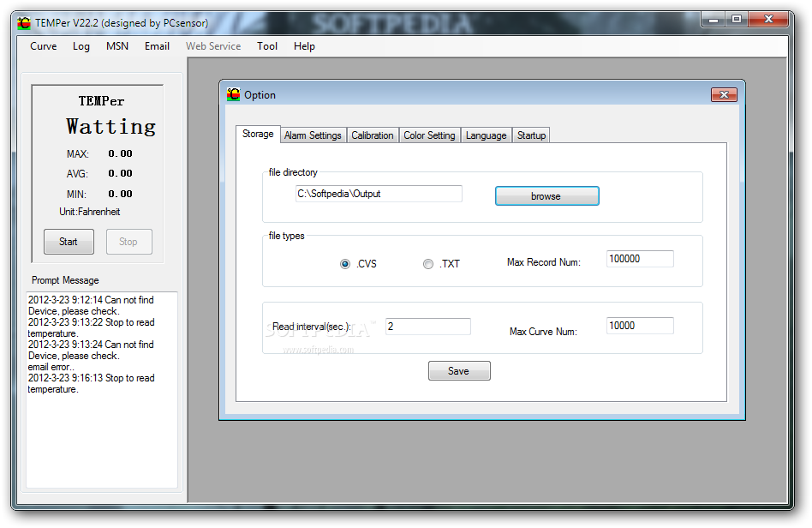Click the Watting status text
This screenshot has width=812, height=528.
110,127
